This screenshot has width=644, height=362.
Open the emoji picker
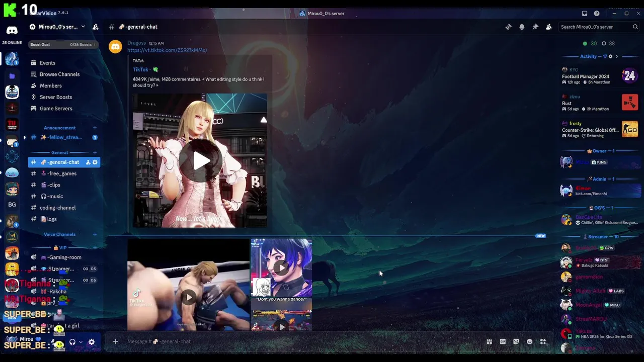pos(529,341)
